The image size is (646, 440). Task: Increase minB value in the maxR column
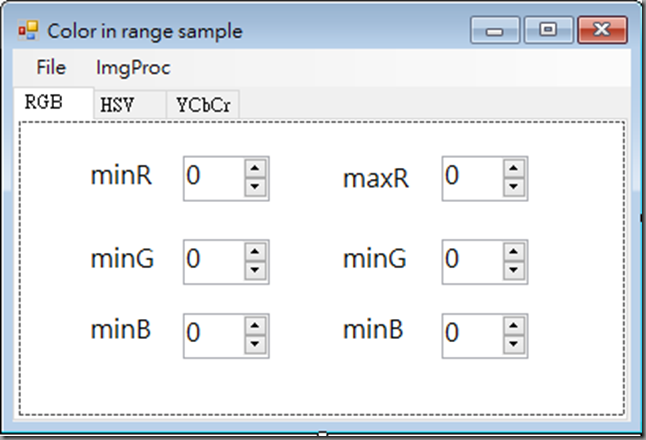click(513, 326)
